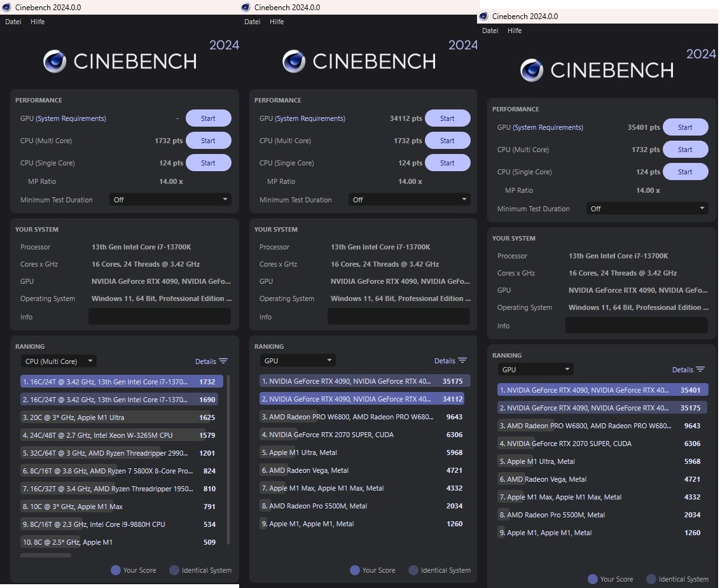720x588 pixels.
Task: Click the Details filter icon in right window
Action: (701, 369)
